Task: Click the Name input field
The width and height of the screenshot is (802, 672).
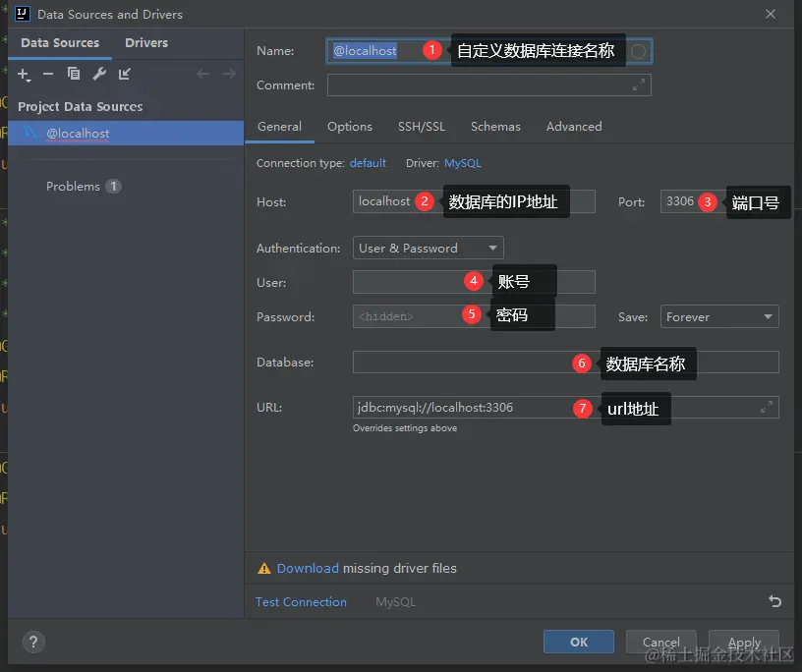Action: 489,51
